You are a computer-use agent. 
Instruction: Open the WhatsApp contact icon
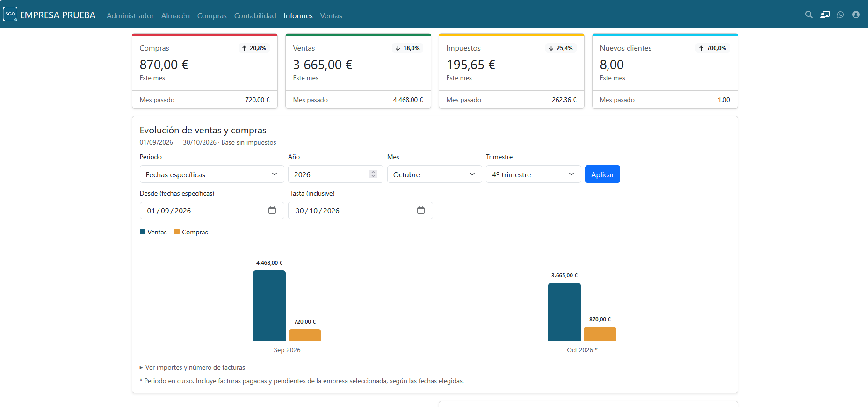(840, 15)
